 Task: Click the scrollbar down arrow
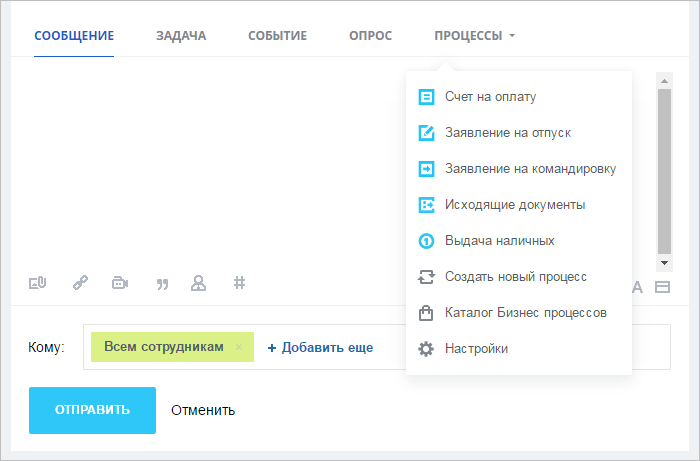664,263
